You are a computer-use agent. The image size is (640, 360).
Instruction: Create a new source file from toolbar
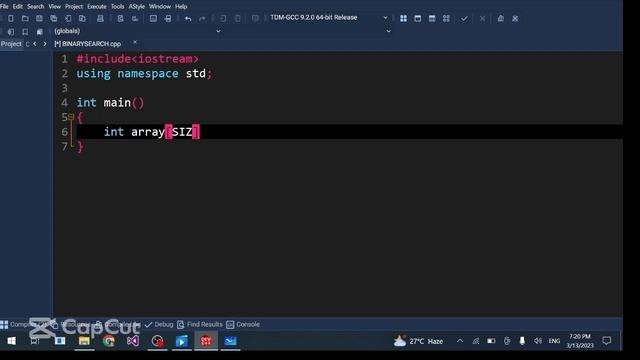[x=11, y=18]
